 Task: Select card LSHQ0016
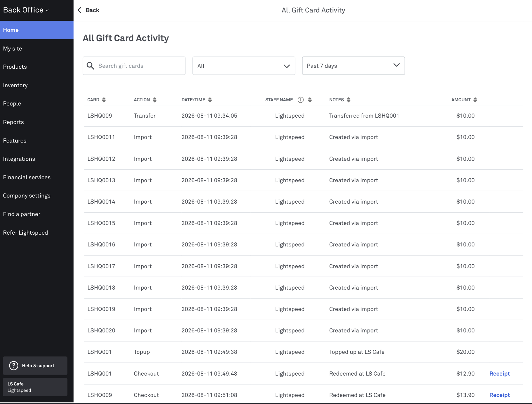click(x=101, y=245)
